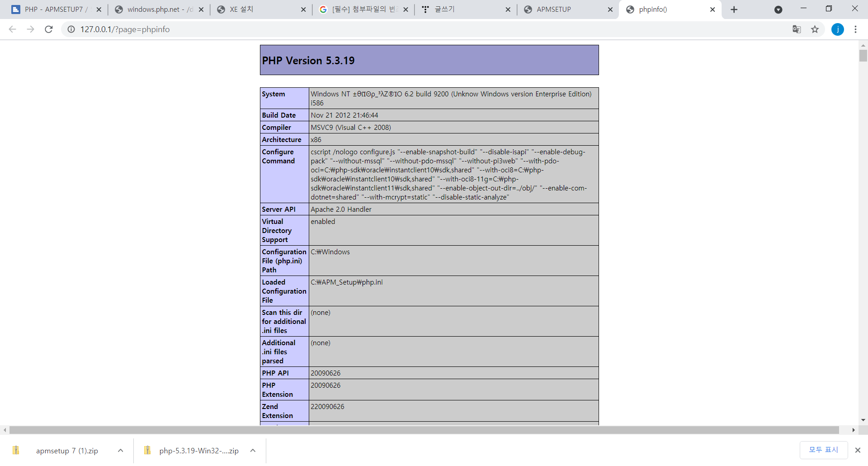Open a new browser tab

(x=734, y=10)
